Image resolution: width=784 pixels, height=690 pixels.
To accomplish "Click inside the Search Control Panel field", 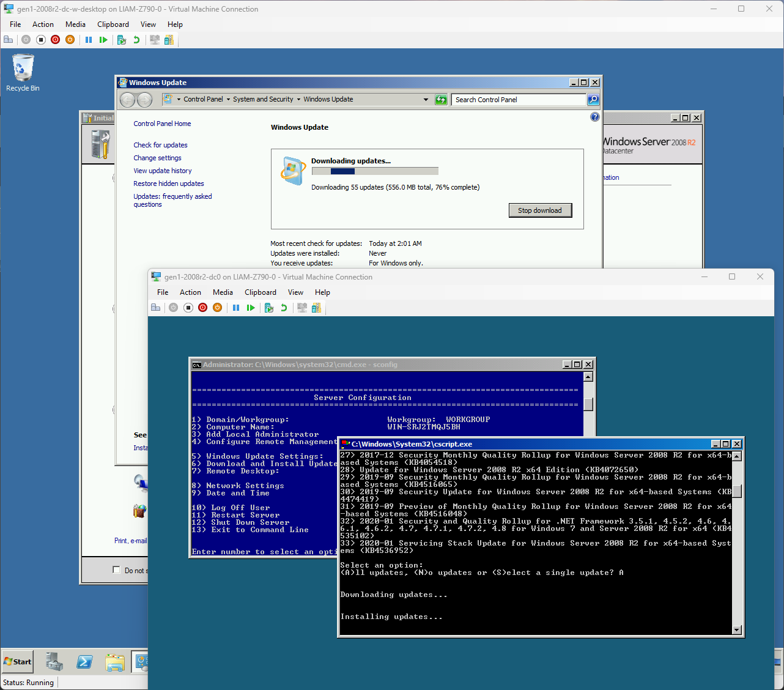I will point(519,100).
